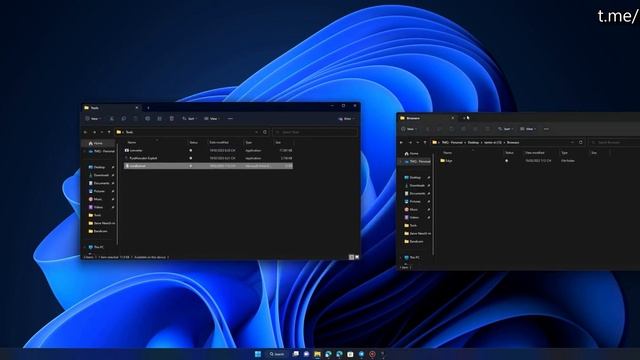The image size is (640, 360).
Task: Select the Edge folder in Browsers window
Action: click(x=446, y=161)
